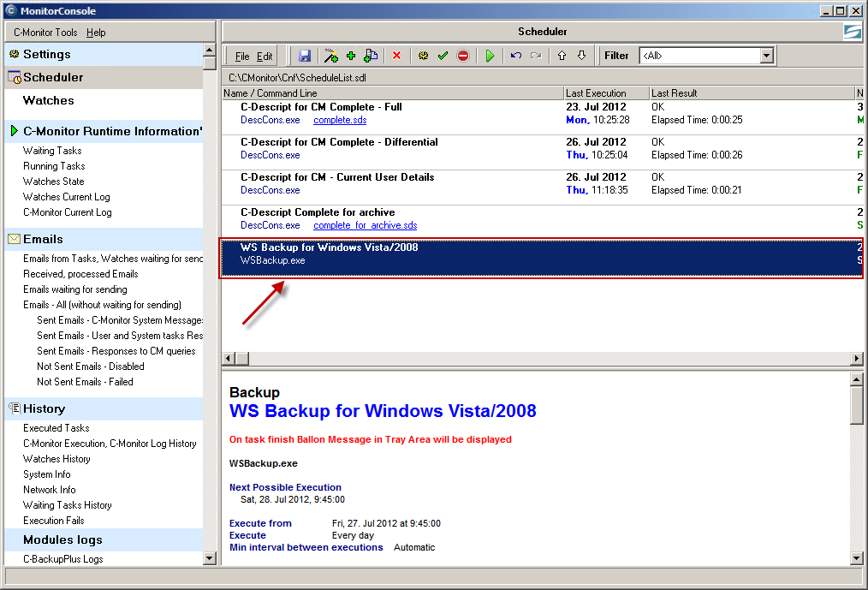
Task: Open Received, processed Emails
Action: tap(80, 274)
